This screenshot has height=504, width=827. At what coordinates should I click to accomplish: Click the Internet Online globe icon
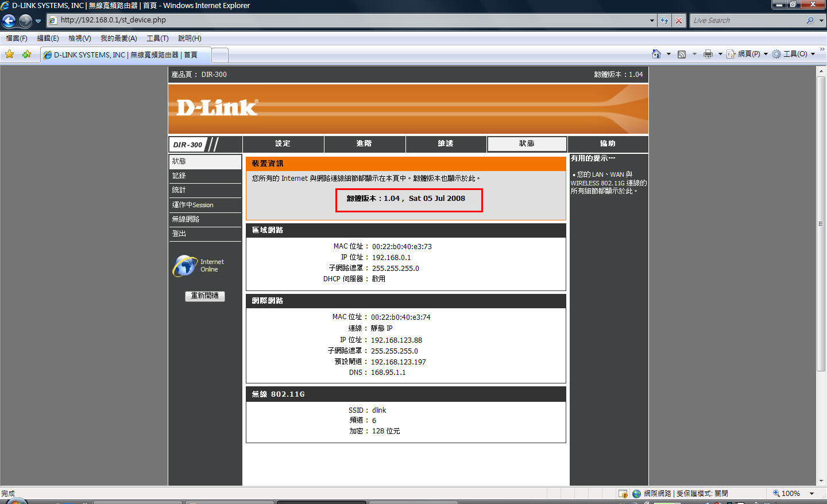pyautogui.click(x=185, y=266)
